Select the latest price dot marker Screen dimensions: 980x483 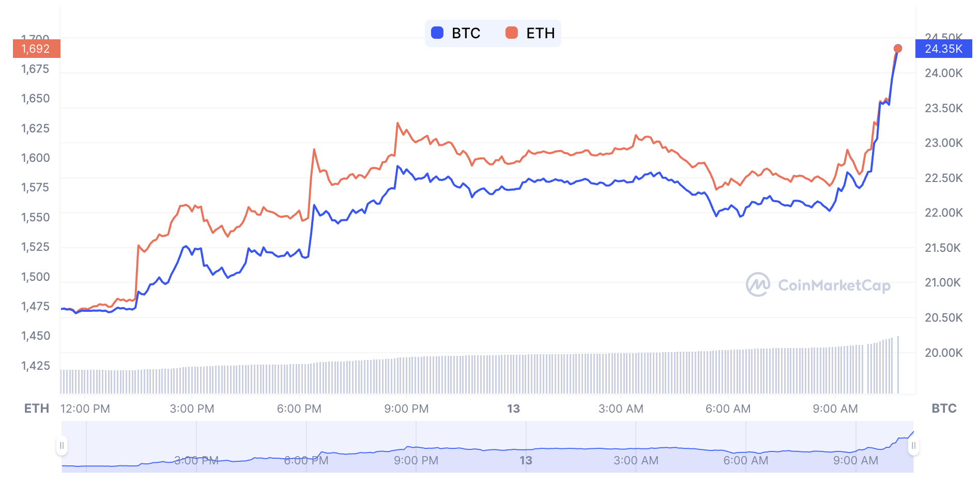coord(898,48)
